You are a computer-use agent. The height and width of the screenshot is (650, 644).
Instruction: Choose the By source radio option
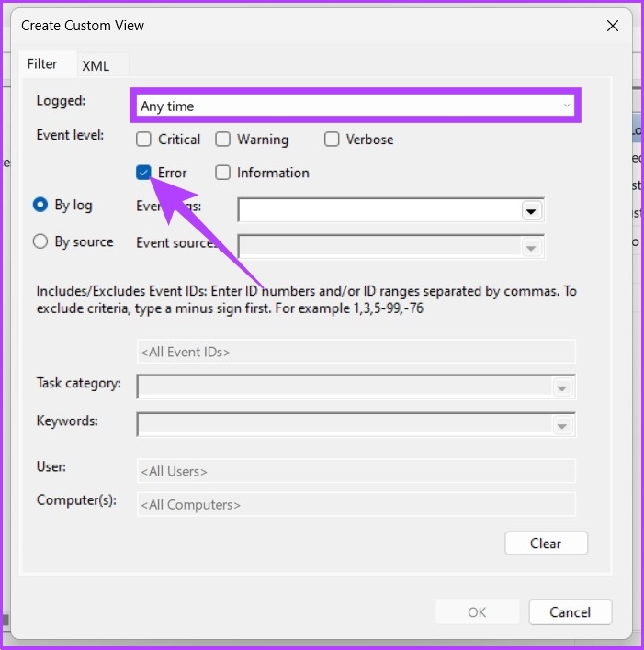(x=40, y=241)
